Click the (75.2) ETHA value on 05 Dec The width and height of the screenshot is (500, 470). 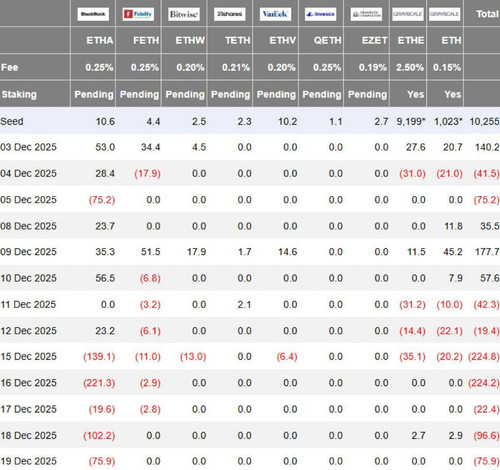pyautogui.click(x=102, y=200)
